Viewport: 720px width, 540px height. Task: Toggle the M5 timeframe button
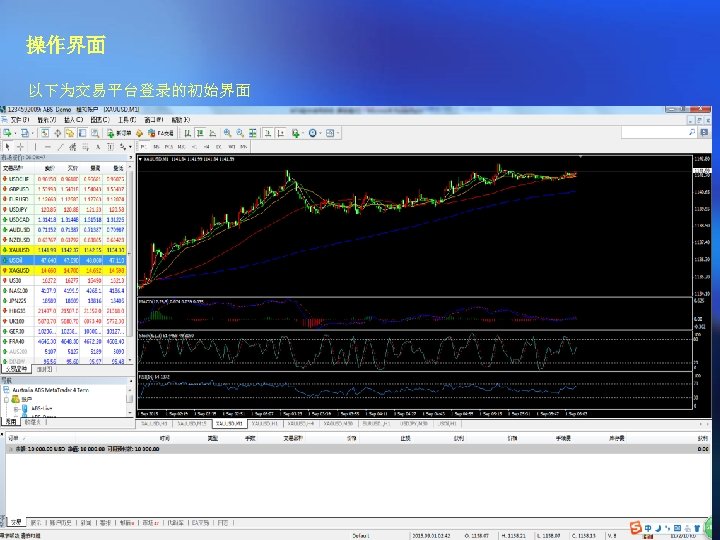157,147
